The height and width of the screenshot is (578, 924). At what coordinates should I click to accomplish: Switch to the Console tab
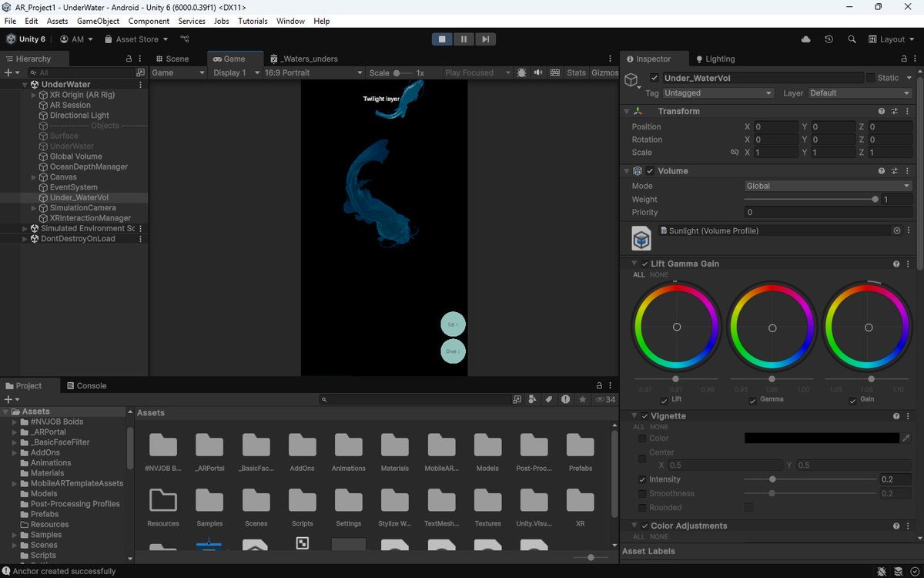point(86,385)
